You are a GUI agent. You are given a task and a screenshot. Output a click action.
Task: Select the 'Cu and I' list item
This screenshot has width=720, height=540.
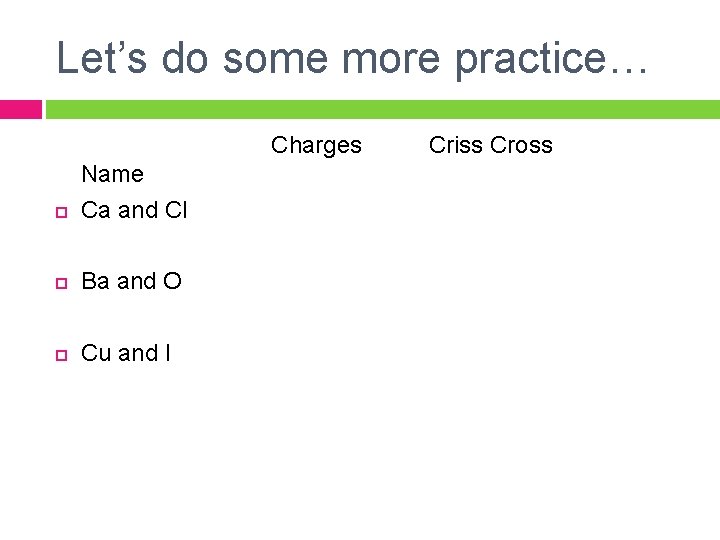pos(125,353)
